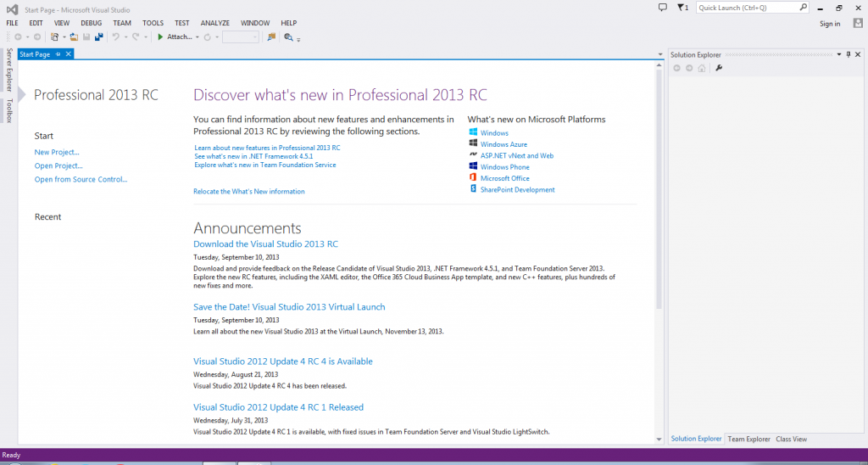
Task: Click the Find in Files toolbar icon
Action: 271,37
